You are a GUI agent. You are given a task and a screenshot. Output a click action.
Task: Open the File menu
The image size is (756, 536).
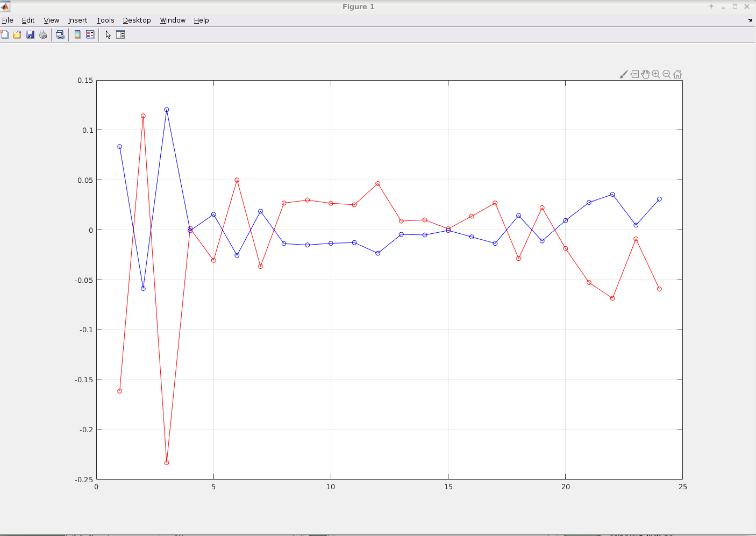pyautogui.click(x=8, y=20)
